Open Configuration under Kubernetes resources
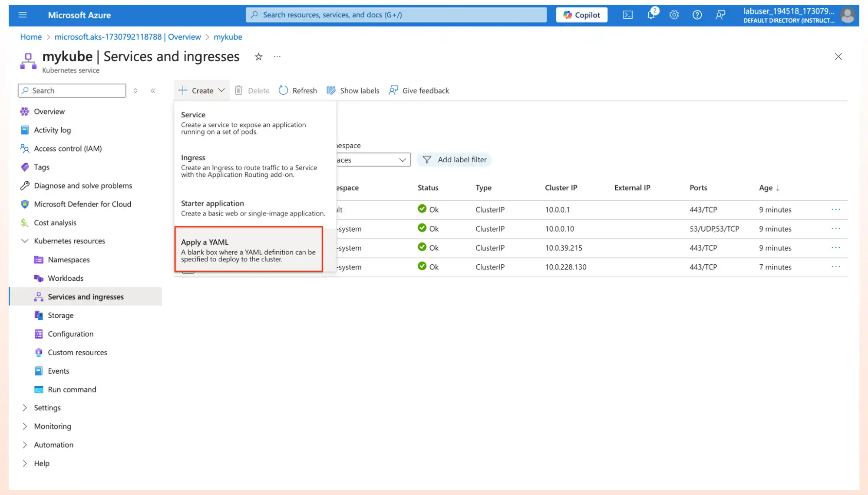868x495 pixels. pos(70,334)
